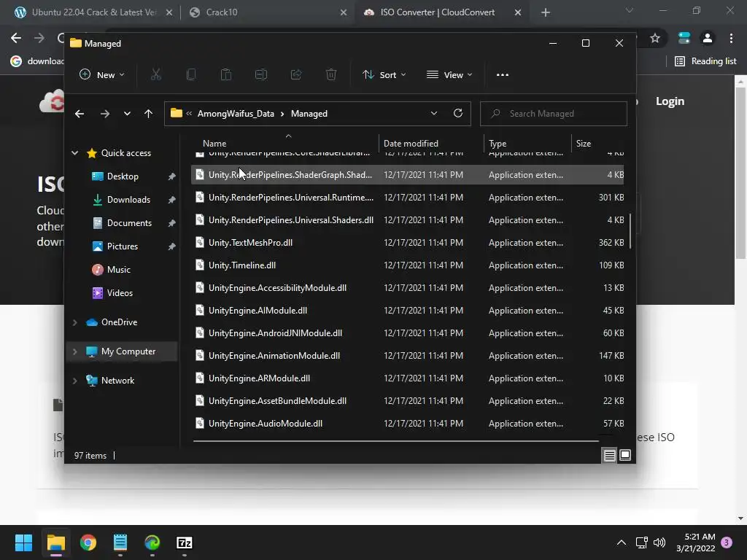747x560 pixels.
Task: Bookmark page with Chrome star icon
Action: click(655, 38)
